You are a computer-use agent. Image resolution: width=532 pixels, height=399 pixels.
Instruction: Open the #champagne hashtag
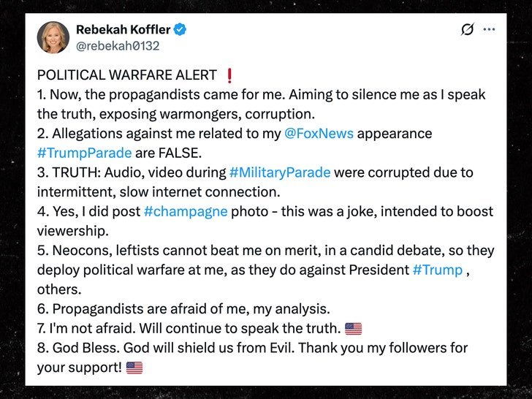point(186,211)
